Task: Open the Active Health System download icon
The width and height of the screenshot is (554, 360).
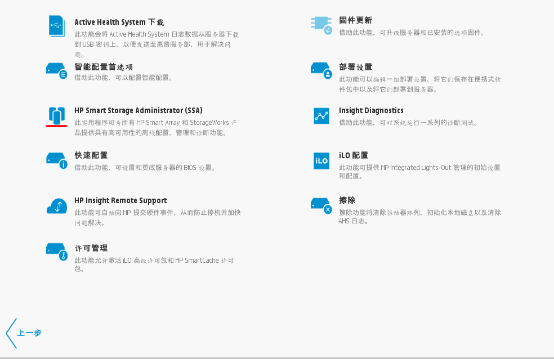Action: 57,26
